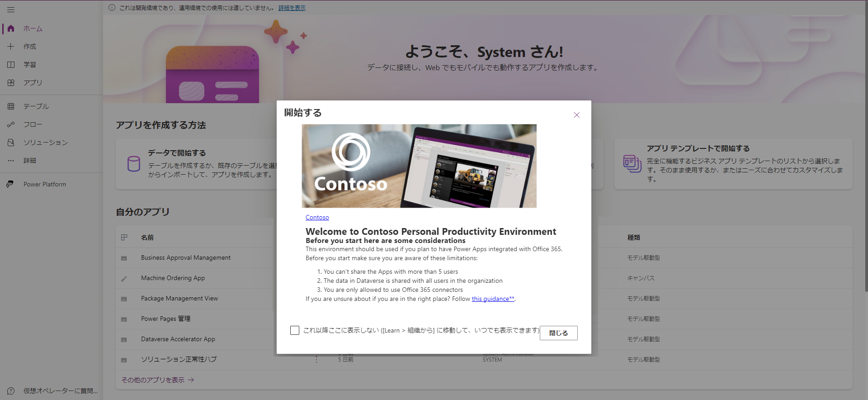Click the icon beside ソリューション正常性ハブ
This screenshot has width=868, height=400.
[x=124, y=360]
